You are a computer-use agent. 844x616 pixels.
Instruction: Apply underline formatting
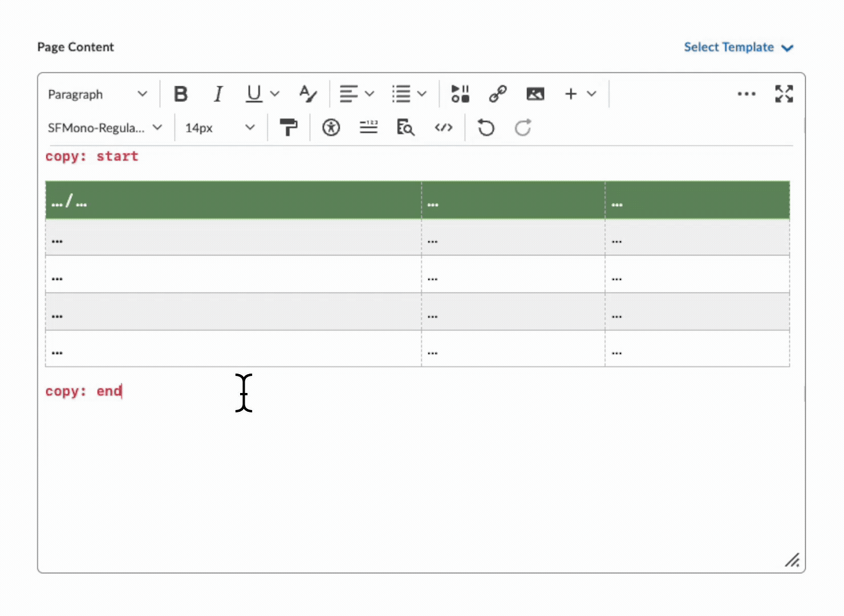pos(254,94)
